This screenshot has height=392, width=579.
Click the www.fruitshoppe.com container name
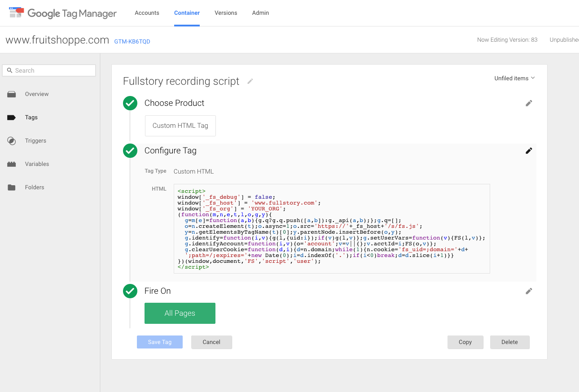57,40
